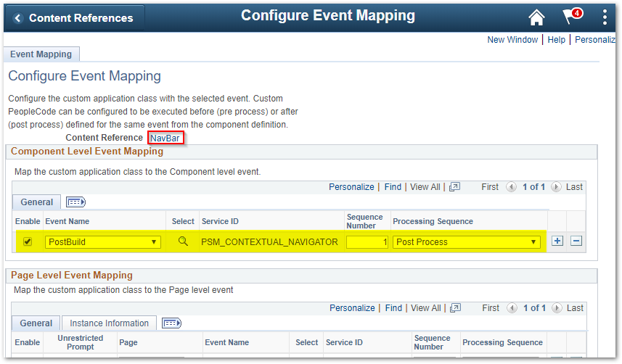Click the Help link

pos(556,40)
